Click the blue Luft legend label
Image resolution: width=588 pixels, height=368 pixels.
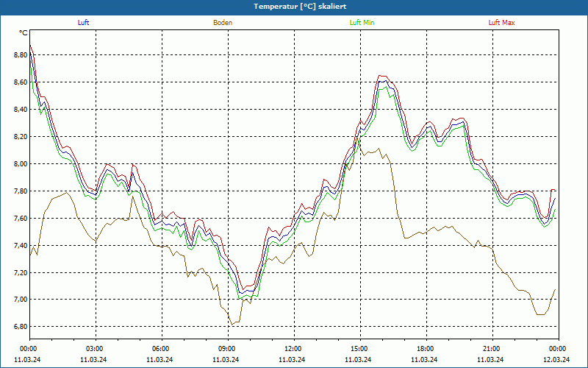[x=83, y=23]
